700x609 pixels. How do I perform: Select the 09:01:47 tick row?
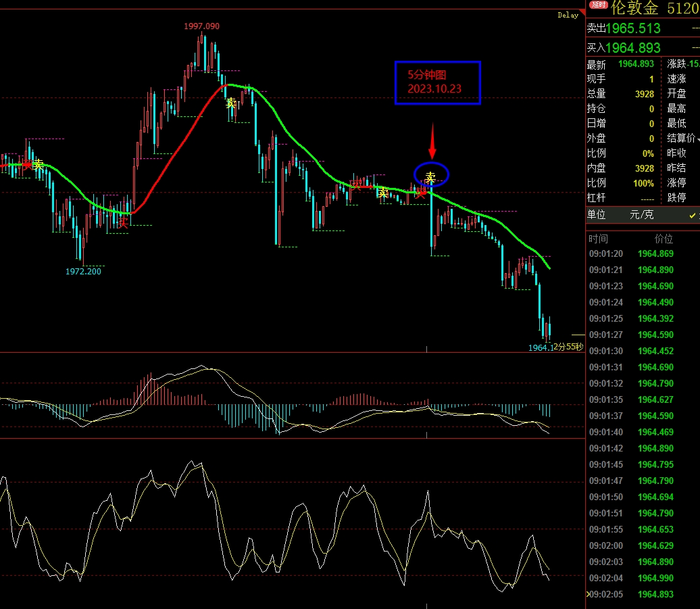[x=643, y=481]
